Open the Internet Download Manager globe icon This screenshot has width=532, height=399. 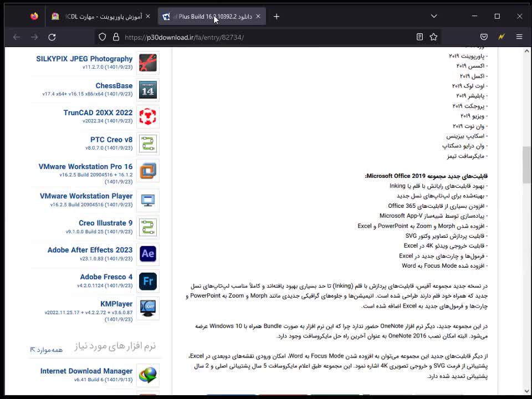(x=147, y=375)
